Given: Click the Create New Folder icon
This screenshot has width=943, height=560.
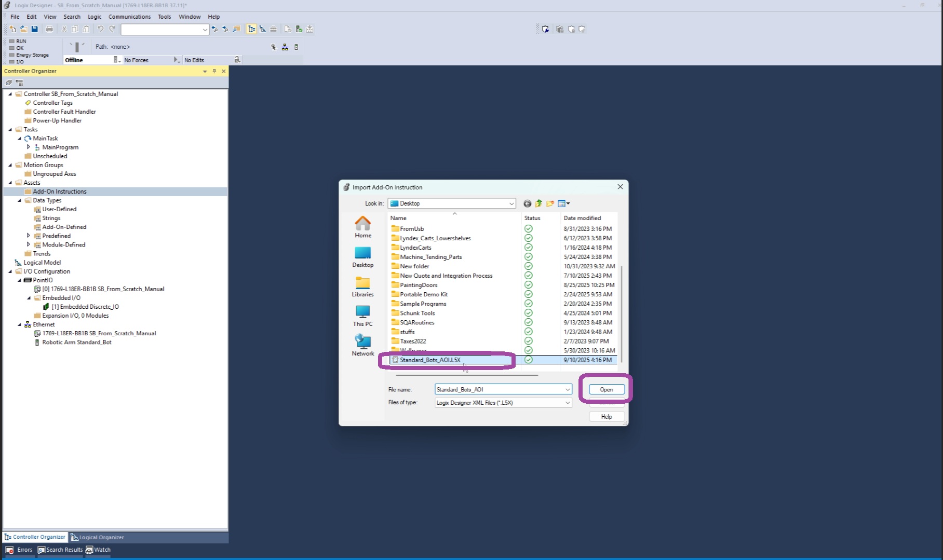Looking at the screenshot, I should click(x=550, y=203).
